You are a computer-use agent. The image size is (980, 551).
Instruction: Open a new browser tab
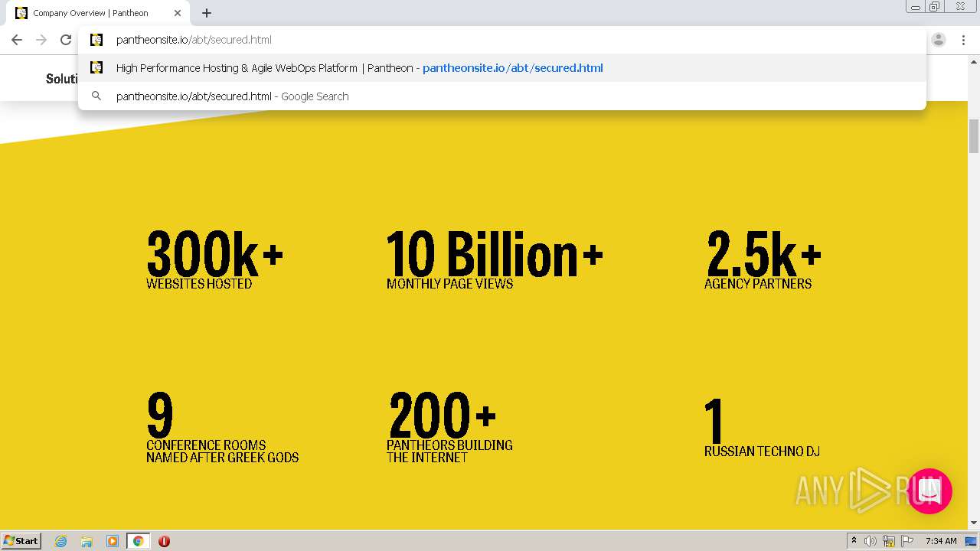pos(207,13)
